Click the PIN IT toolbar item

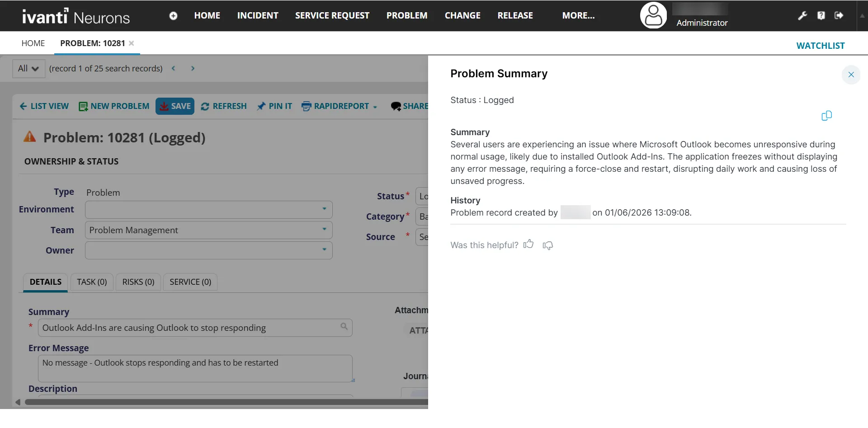pyautogui.click(x=274, y=106)
